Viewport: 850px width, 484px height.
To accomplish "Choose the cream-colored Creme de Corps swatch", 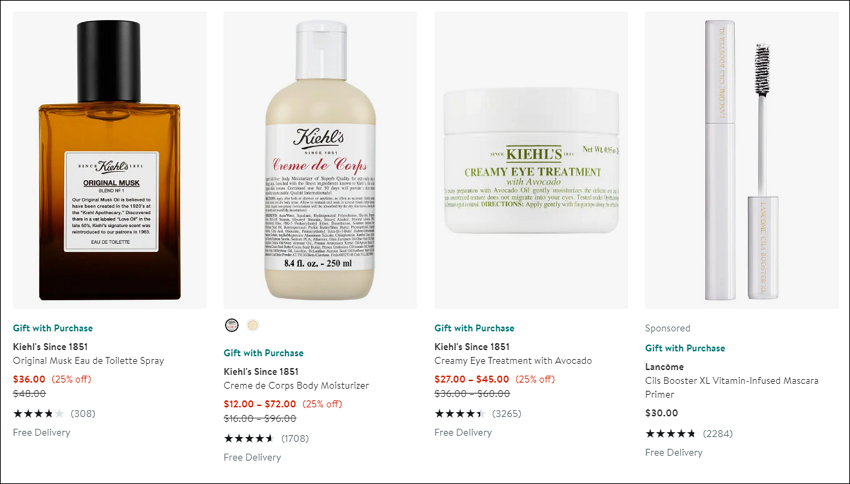I will tap(253, 325).
